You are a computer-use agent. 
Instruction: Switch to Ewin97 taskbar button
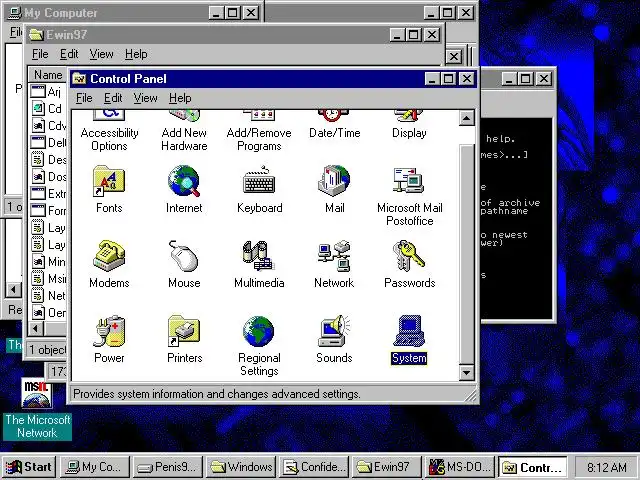(x=386, y=467)
